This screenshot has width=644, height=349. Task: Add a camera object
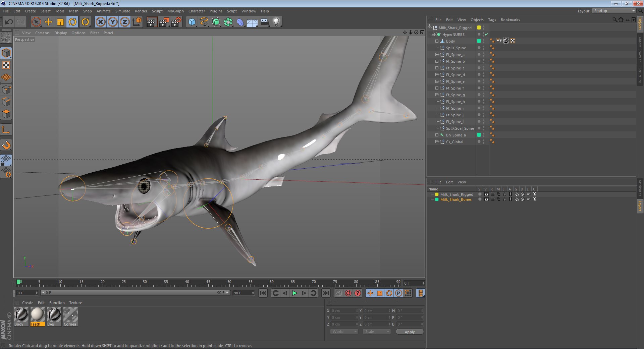pos(264,22)
